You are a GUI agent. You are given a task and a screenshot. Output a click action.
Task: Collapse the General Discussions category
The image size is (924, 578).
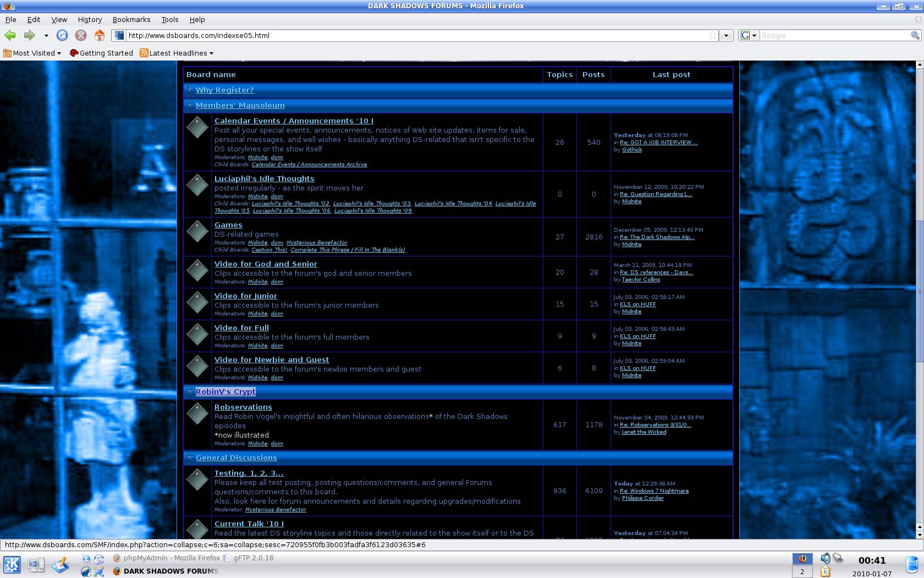coord(190,457)
